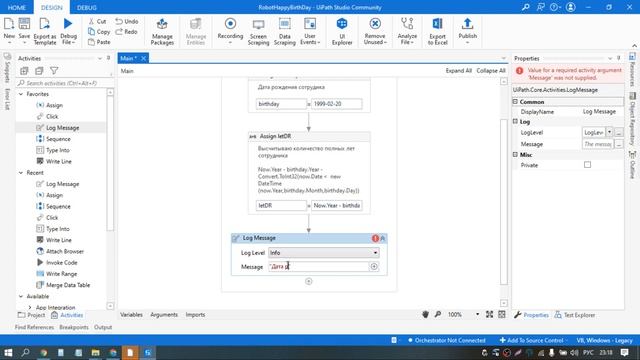Open Chrome from the taskbar

click(43, 353)
